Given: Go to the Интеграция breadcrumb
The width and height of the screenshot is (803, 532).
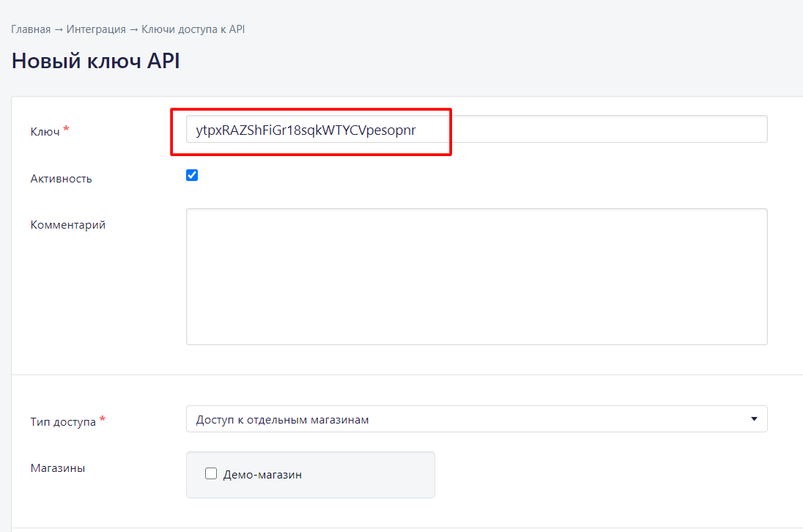Looking at the screenshot, I should click(x=96, y=29).
